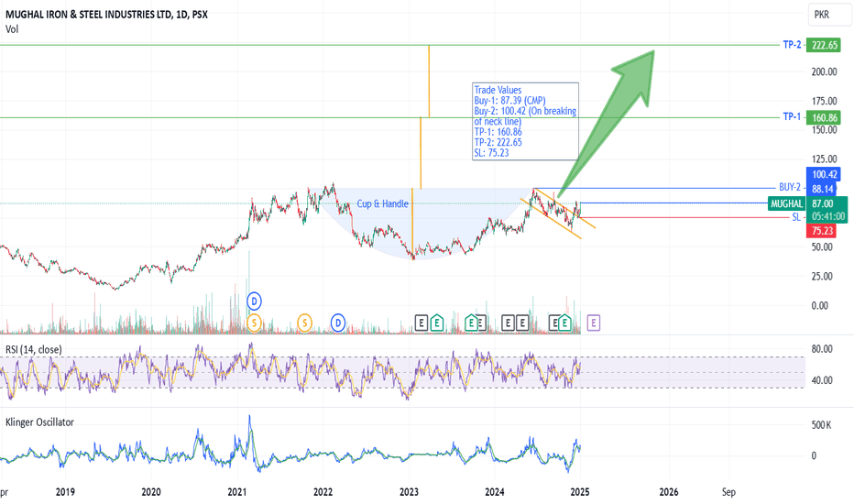Click the blue 88.14 price tag
Image resolution: width=854 pixels, height=504 pixels.
coord(823,189)
